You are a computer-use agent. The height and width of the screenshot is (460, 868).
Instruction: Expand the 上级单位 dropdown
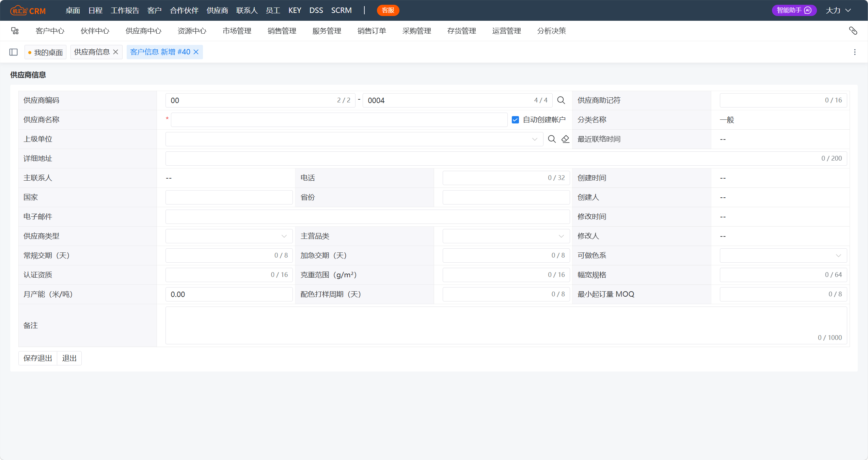[x=535, y=139]
